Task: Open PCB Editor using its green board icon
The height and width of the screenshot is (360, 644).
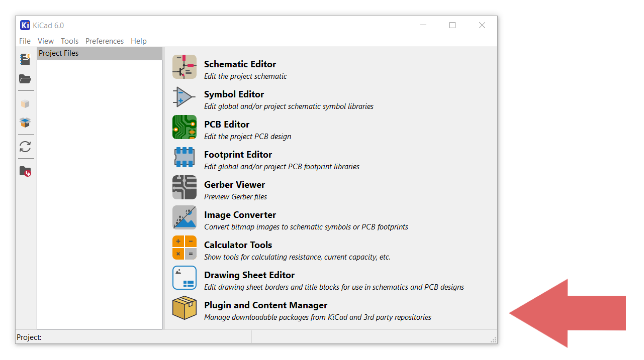Action: point(185,127)
